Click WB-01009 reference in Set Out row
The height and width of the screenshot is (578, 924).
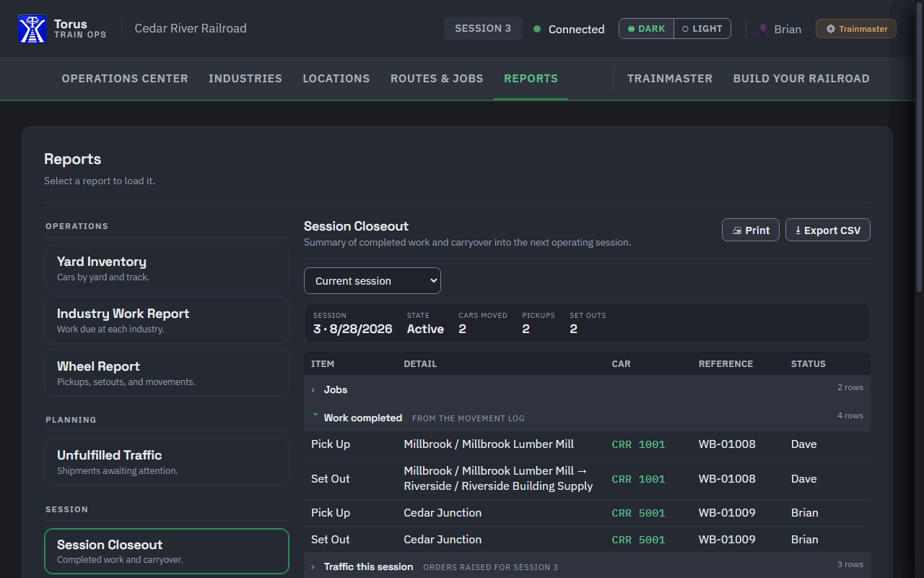pyautogui.click(x=727, y=540)
